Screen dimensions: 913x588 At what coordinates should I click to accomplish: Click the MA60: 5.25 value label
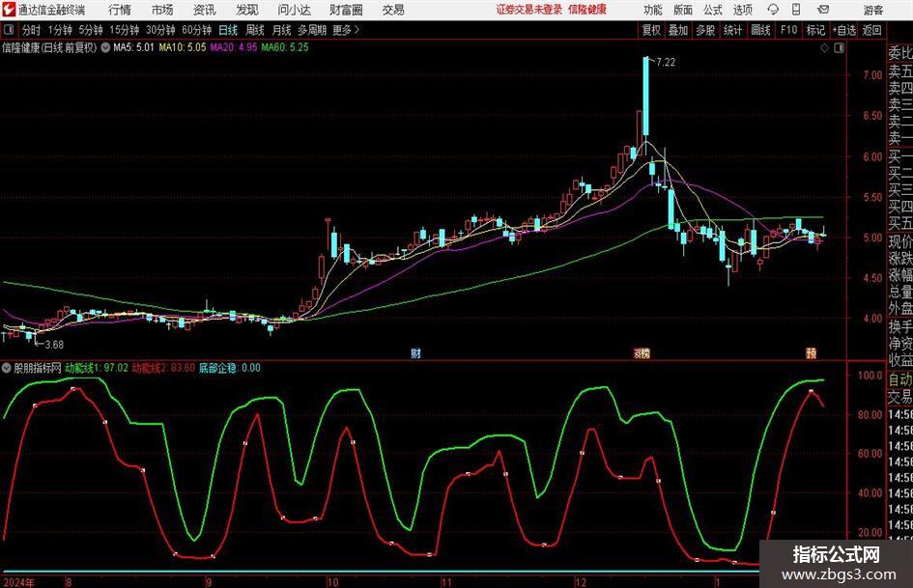coord(285,47)
